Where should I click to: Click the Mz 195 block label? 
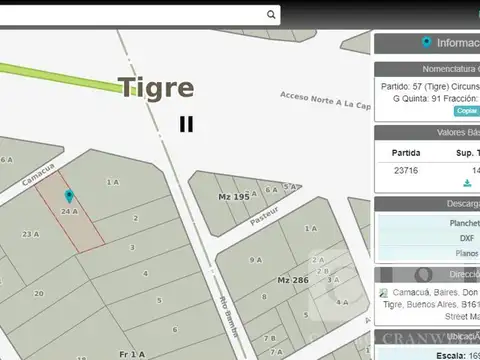tap(234, 197)
